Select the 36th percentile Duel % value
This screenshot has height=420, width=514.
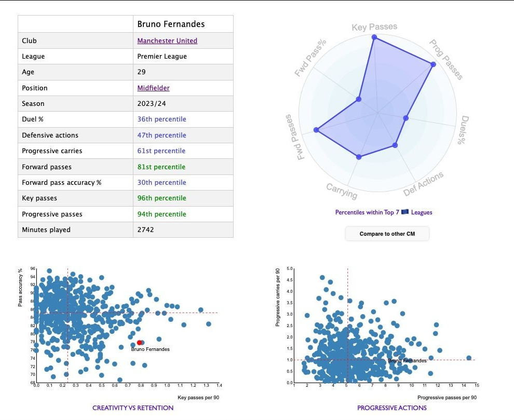click(161, 119)
